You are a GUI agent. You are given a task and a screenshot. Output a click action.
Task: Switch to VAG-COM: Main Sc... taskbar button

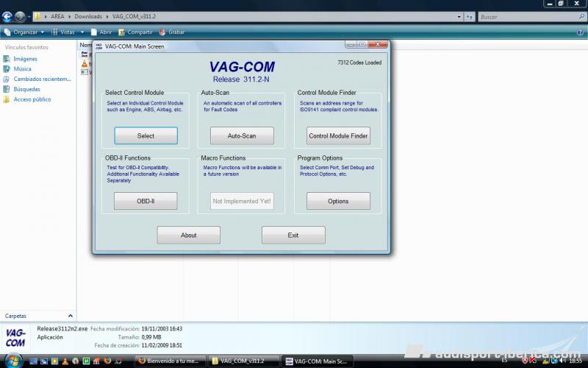coord(317,361)
